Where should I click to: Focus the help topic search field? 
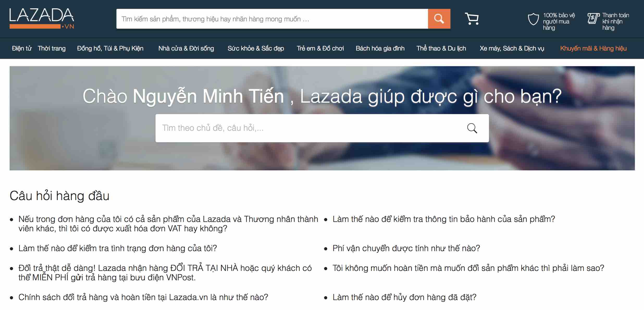(x=322, y=128)
